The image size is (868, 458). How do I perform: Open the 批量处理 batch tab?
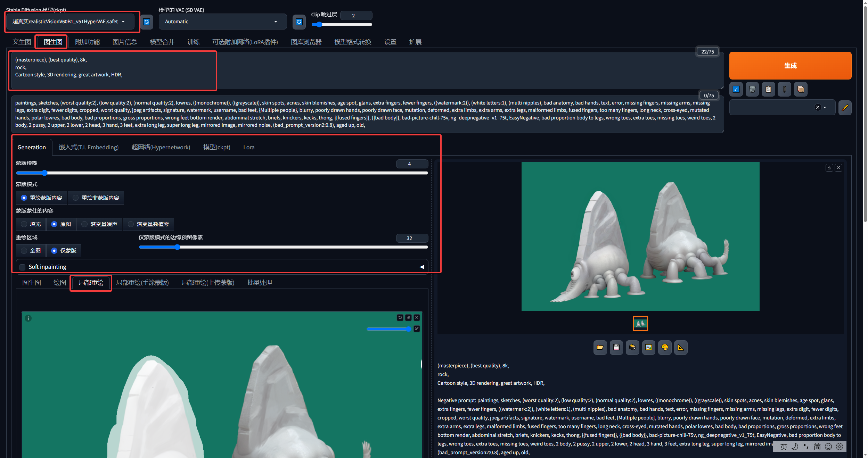[259, 283]
